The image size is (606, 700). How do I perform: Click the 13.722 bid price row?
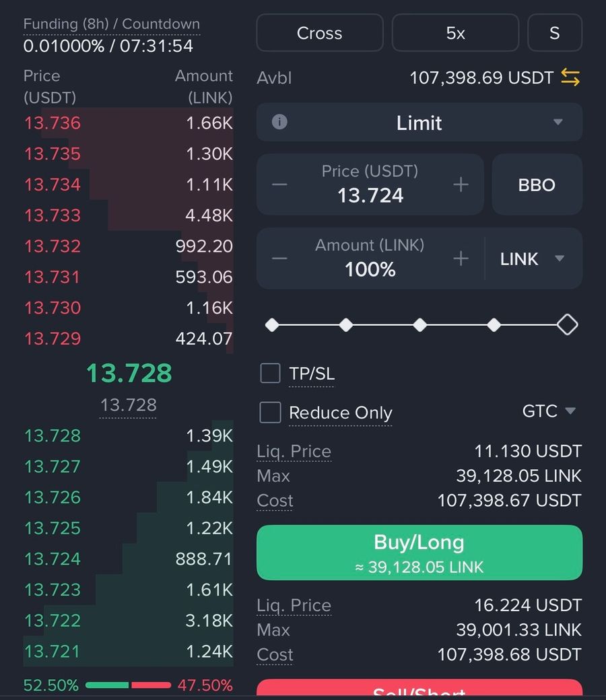point(128,621)
